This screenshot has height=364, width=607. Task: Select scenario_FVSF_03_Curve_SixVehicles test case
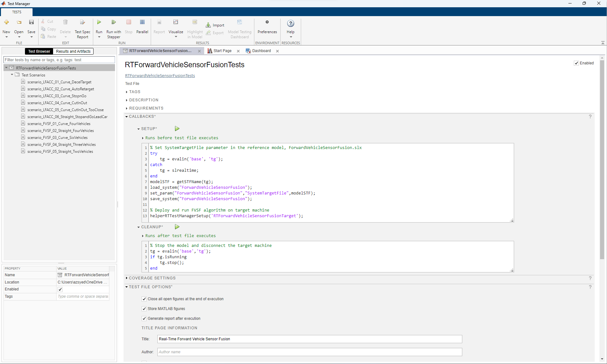[x=57, y=138]
